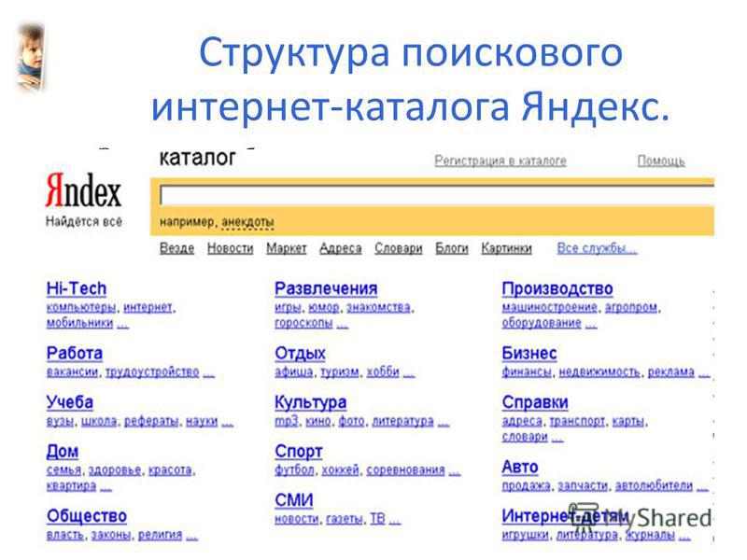The height and width of the screenshot is (560, 747).
Task: Click the Yandex logo
Action: [83, 190]
